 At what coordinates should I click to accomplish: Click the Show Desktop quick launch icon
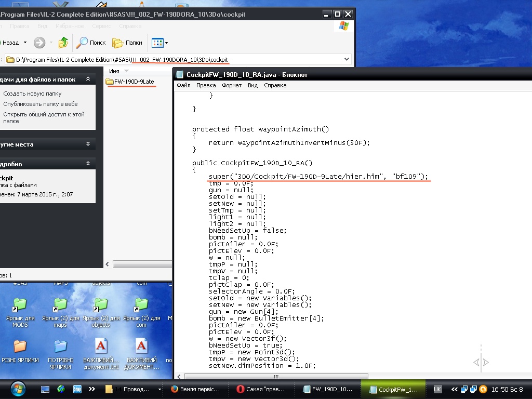45,389
